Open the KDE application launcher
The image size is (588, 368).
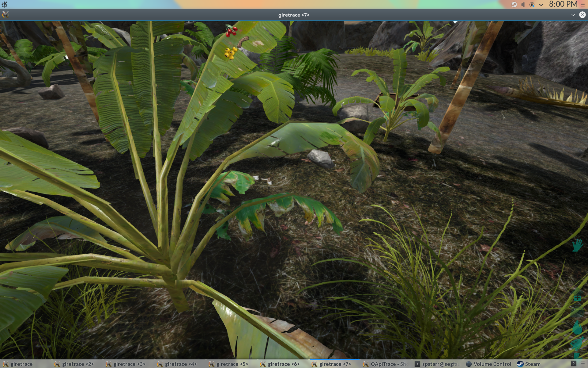point(5,4)
